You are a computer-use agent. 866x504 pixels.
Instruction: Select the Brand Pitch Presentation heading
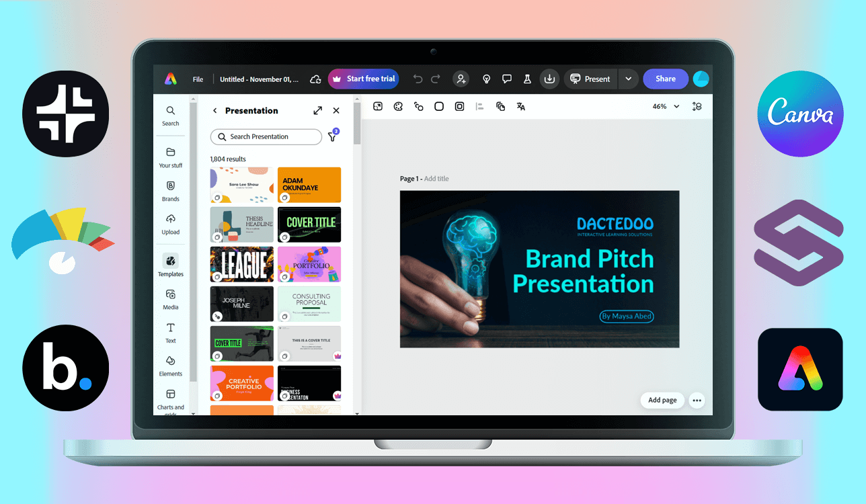pos(584,271)
